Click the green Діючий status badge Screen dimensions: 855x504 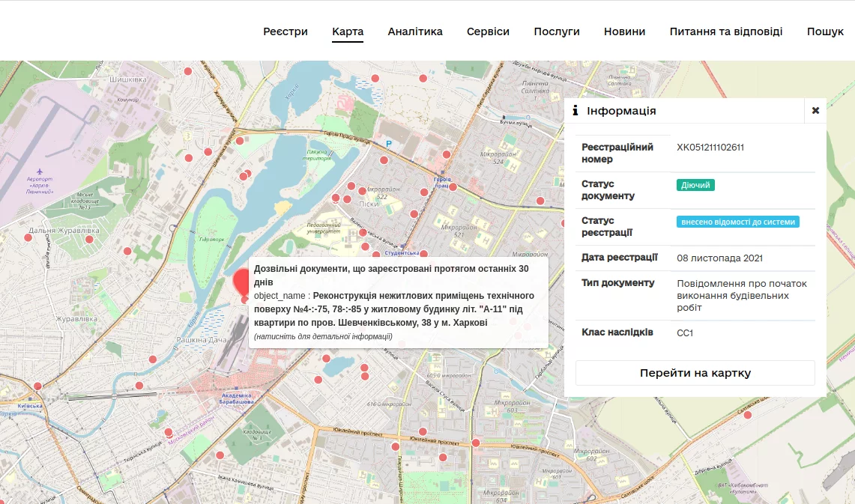click(x=695, y=185)
